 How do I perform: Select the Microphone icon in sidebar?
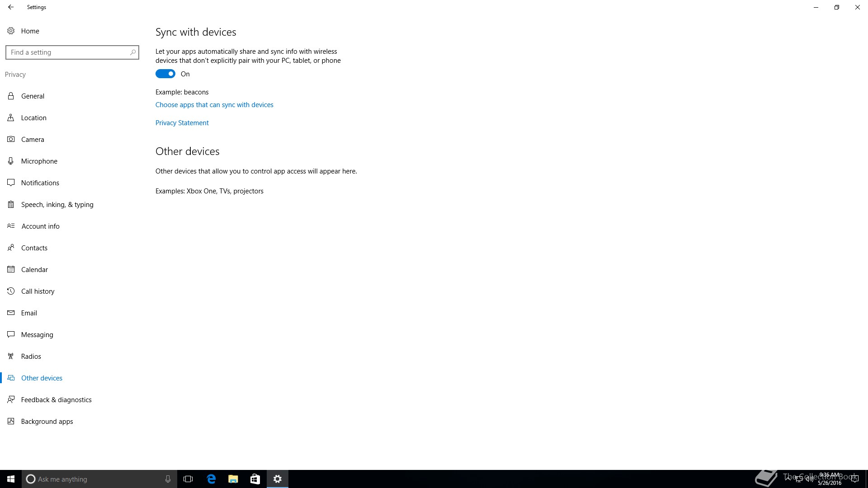click(x=11, y=161)
